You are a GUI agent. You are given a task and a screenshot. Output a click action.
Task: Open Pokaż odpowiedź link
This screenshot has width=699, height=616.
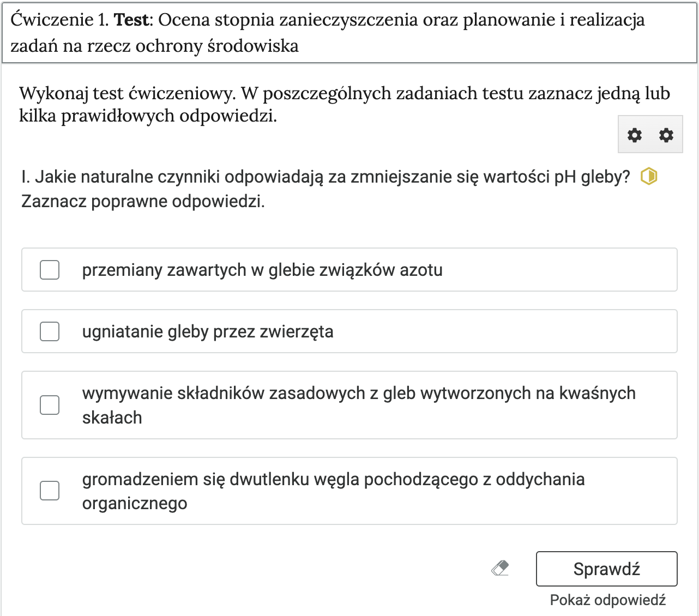(608, 599)
